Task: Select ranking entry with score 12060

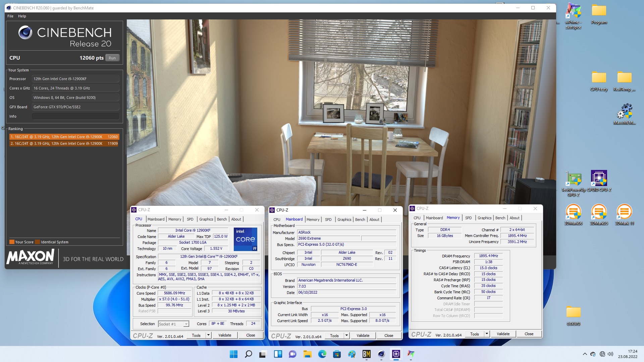Action: (x=64, y=137)
